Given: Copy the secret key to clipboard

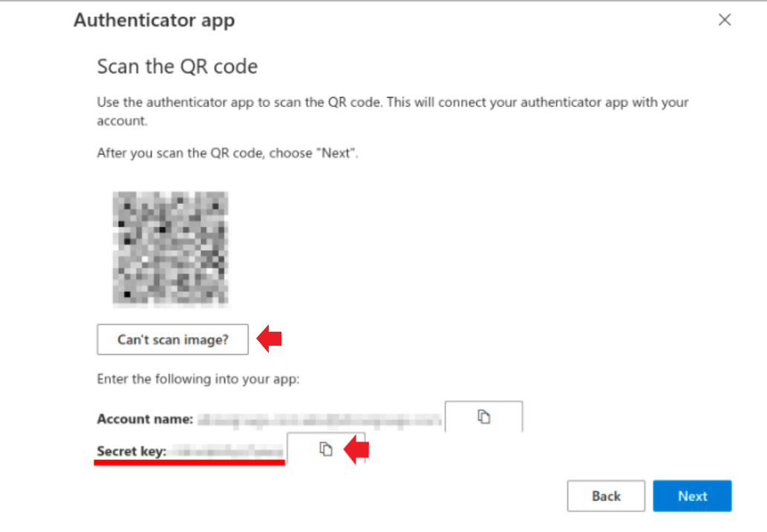Looking at the screenshot, I should tap(326, 448).
